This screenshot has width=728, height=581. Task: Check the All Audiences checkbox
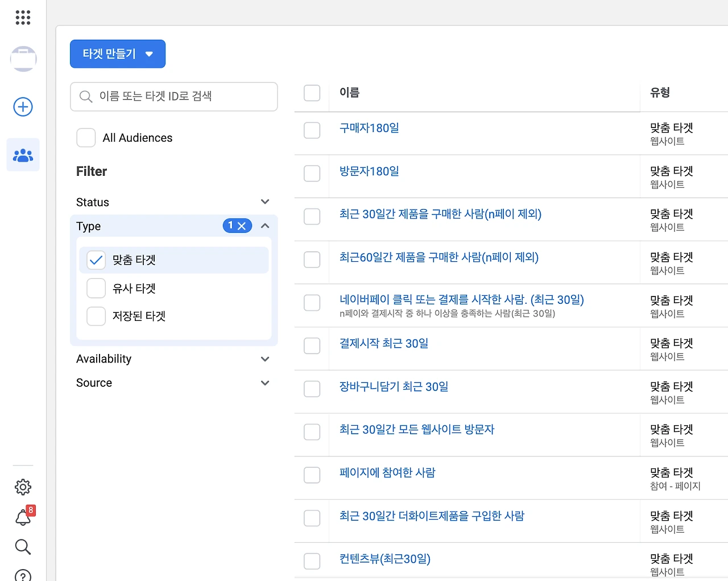pyautogui.click(x=86, y=138)
